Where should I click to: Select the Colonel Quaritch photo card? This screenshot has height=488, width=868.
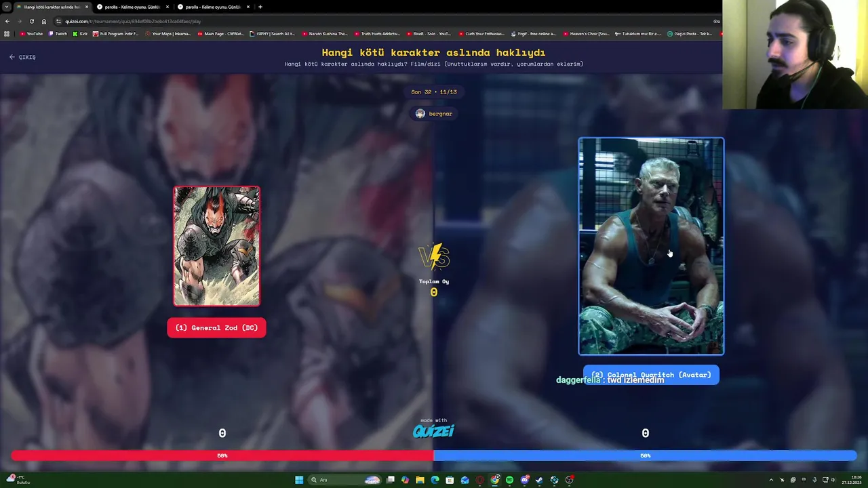651,246
